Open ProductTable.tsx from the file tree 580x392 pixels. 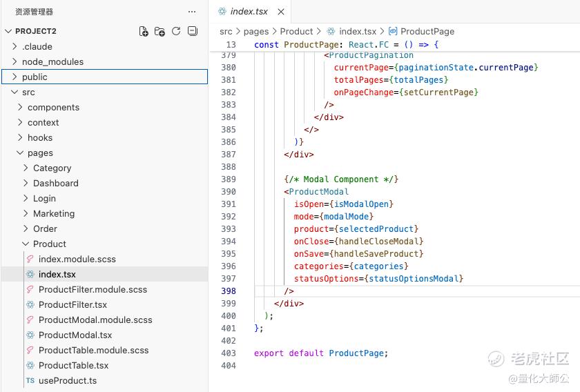pos(73,365)
